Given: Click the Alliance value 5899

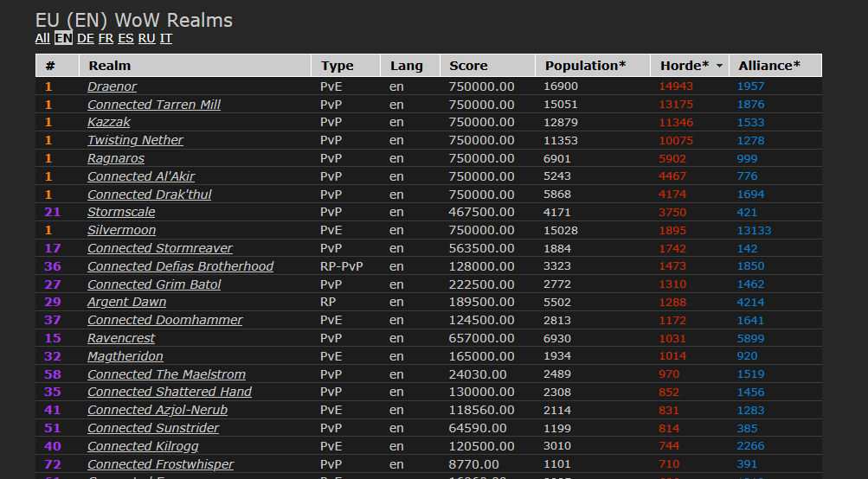Looking at the screenshot, I should pos(750,338).
